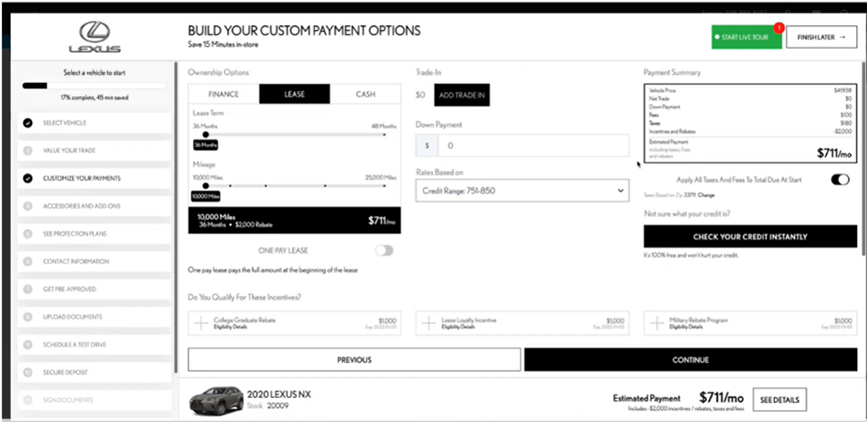Click the 48 Months end of Lease Term slider
This screenshot has height=422, width=867.
click(x=384, y=134)
